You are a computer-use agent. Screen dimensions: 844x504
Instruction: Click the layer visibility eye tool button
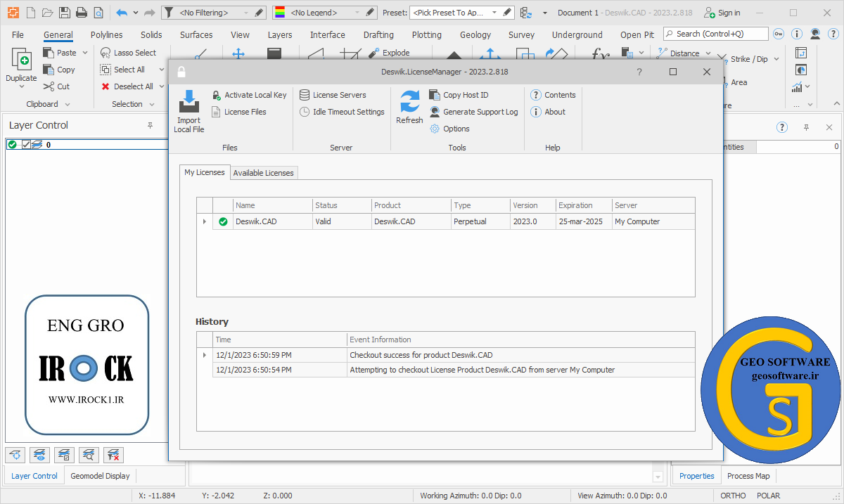(40, 455)
